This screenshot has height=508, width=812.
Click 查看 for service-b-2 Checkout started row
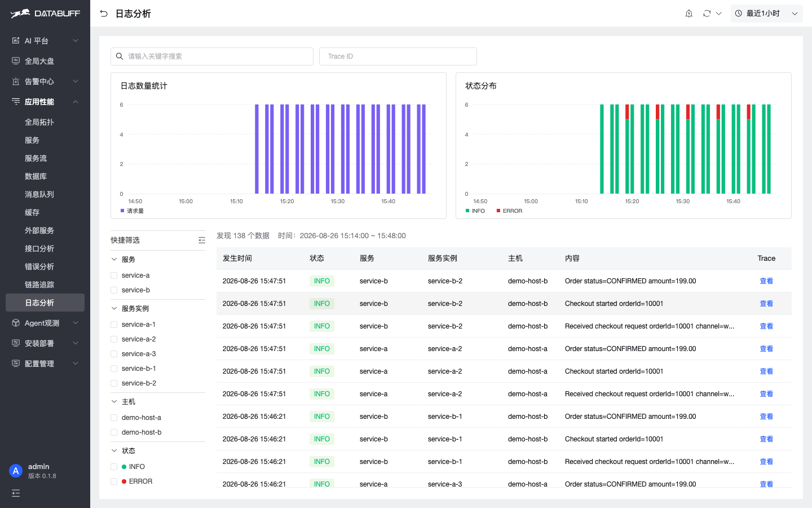point(766,304)
